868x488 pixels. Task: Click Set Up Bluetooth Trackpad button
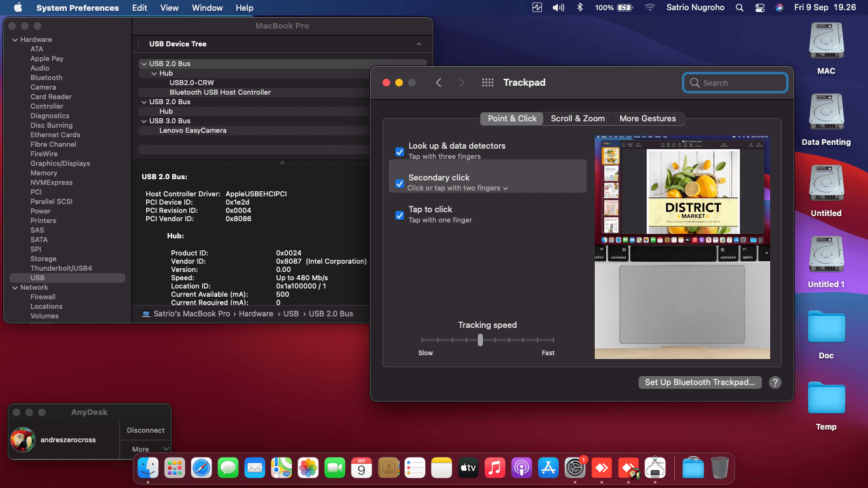click(x=700, y=382)
